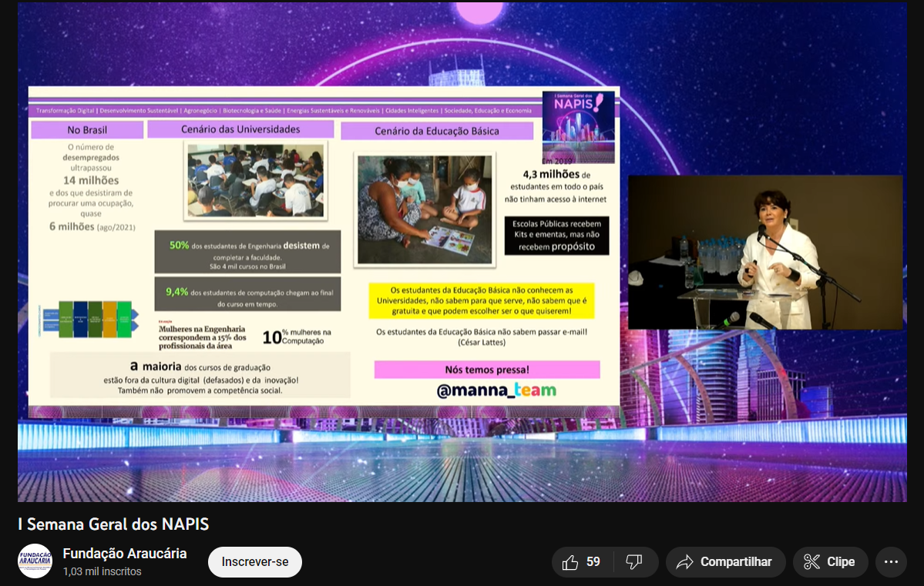Click the Cenário da Educação Básica heading
This screenshot has width=924, height=586.
(x=437, y=131)
